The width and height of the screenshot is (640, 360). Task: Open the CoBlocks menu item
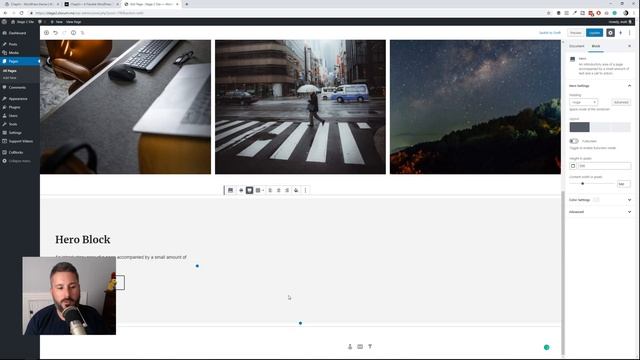(x=16, y=152)
